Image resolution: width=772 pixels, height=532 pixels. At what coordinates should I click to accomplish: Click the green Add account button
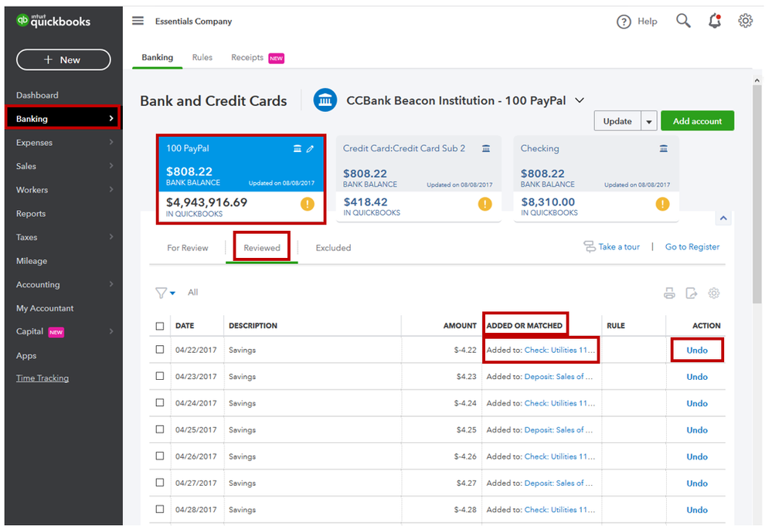tap(697, 121)
